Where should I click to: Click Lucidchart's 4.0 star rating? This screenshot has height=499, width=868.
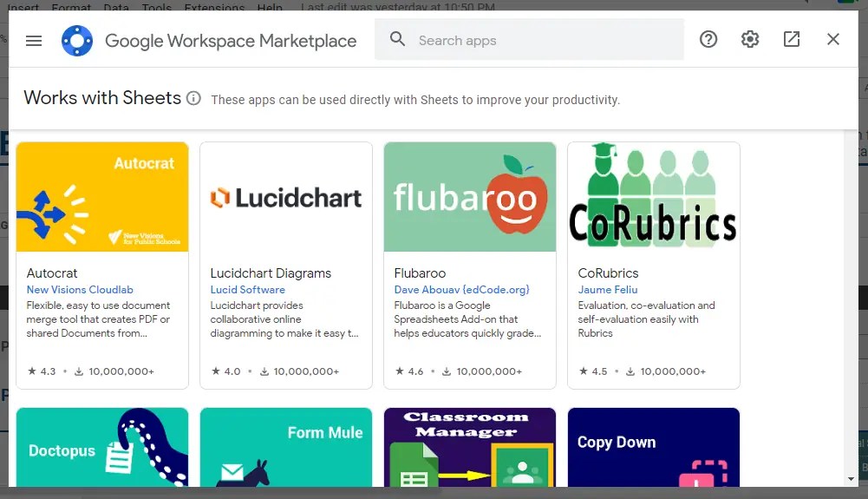(225, 371)
